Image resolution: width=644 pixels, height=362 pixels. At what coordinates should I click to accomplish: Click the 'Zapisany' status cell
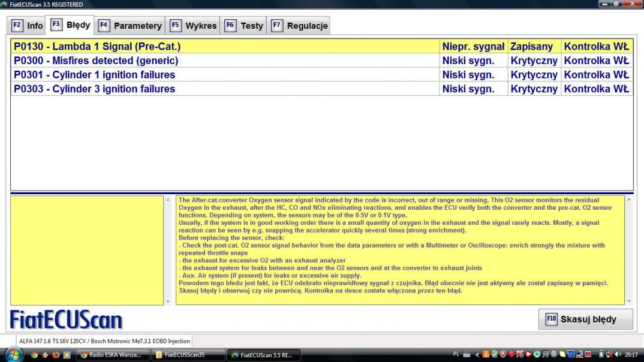point(534,46)
